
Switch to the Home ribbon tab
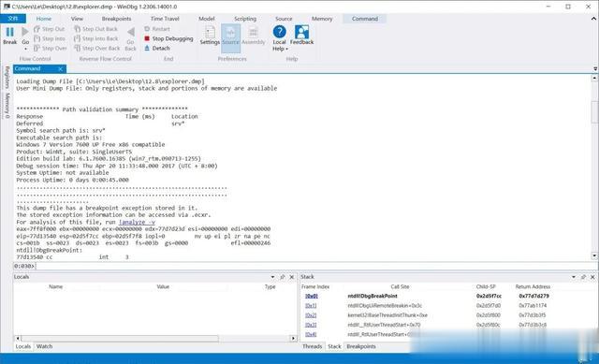point(44,19)
